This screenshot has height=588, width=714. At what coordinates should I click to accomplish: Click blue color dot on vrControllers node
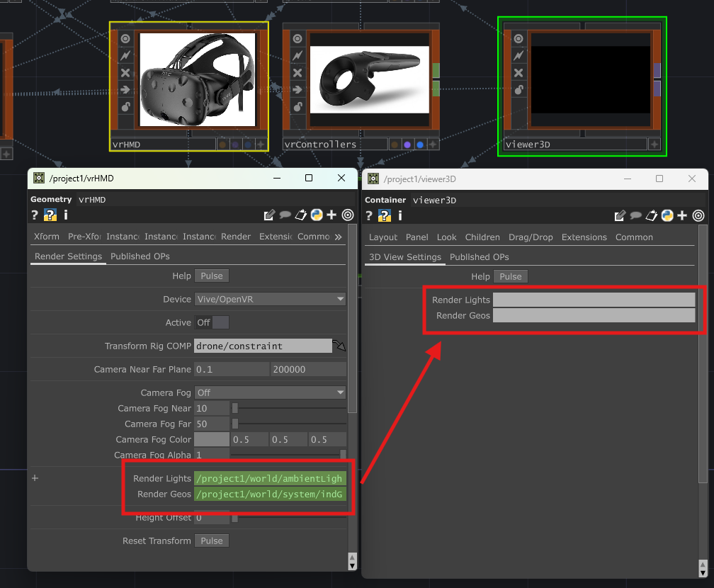pyautogui.click(x=420, y=145)
